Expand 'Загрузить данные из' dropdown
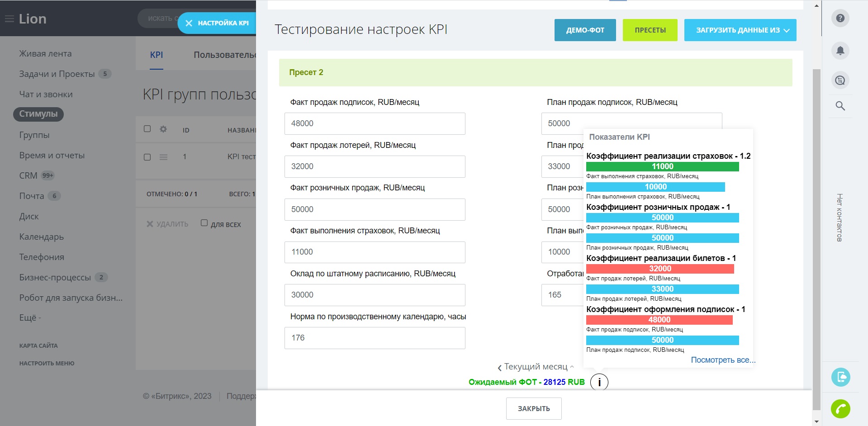The width and height of the screenshot is (868, 426). (x=740, y=30)
